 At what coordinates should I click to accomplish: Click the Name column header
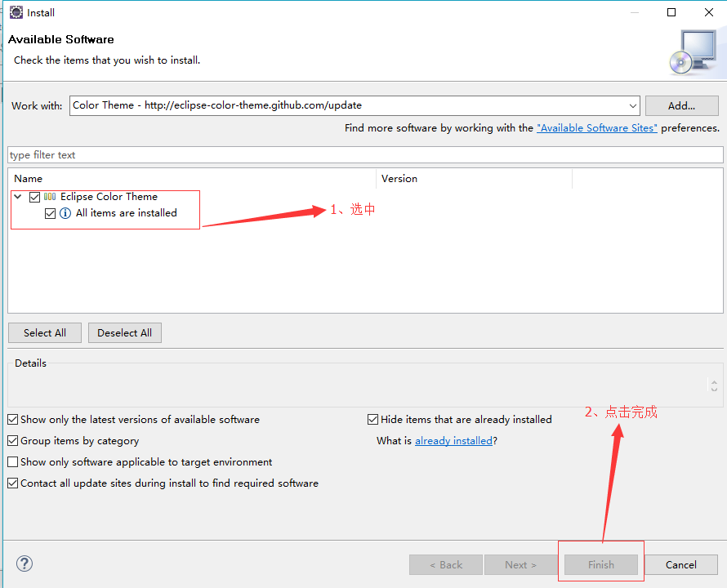[x=192, y=179]
